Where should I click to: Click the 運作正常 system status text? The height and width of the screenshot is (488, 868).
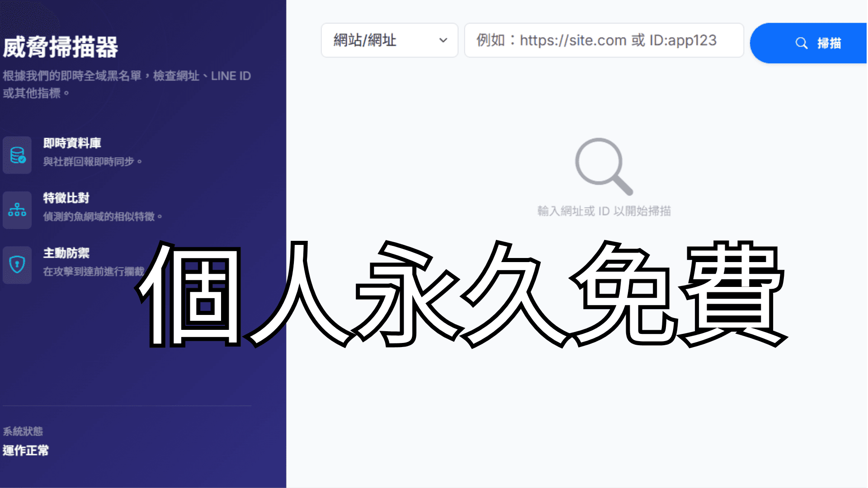26,450
